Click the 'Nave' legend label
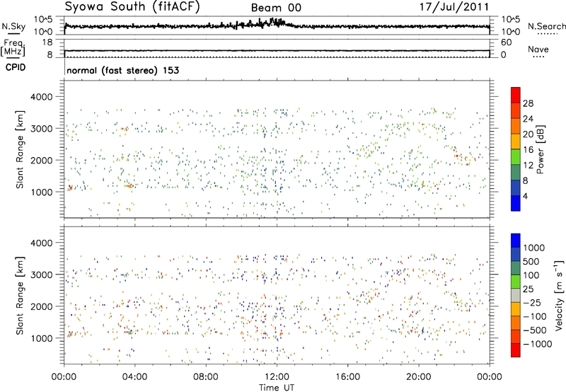This screenshot has height=392, width=566. 538,49
